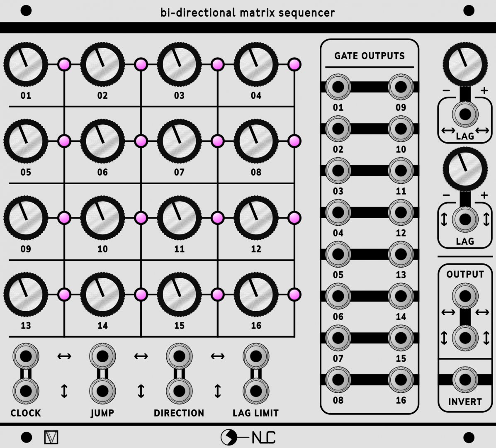The height and width of the screenshot is (448, 496).
Task: Click gate output jack 12
Action: (401, 212)
